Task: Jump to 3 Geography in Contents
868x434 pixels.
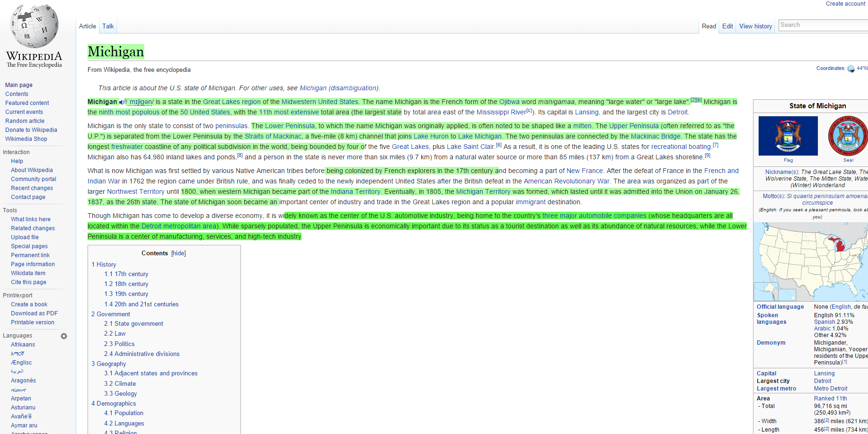Action: pos(109,364)
